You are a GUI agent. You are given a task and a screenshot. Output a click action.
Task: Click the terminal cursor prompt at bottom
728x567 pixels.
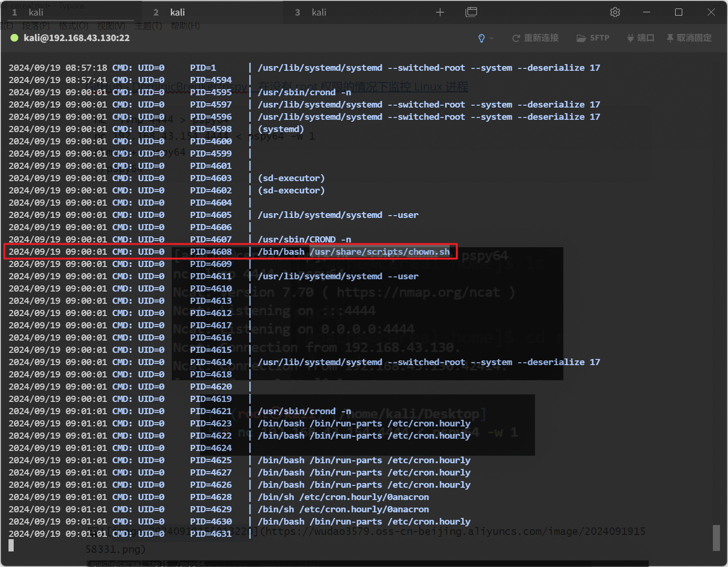[11, 545]
